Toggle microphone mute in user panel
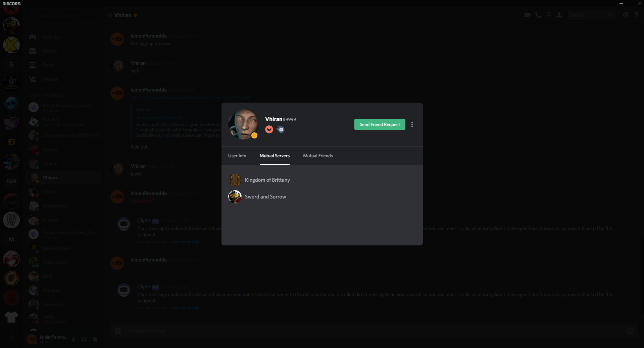The image size is (644, 348). 73,339
